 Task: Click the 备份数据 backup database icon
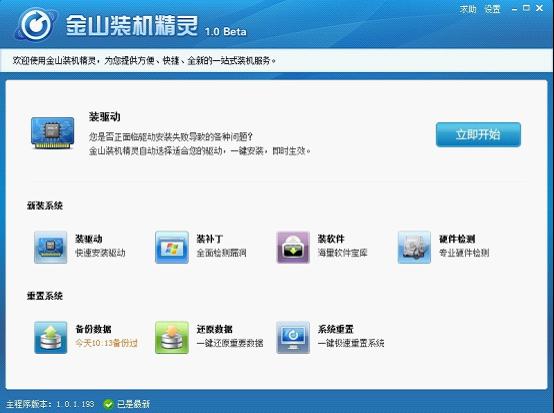(x=51, y=337)
